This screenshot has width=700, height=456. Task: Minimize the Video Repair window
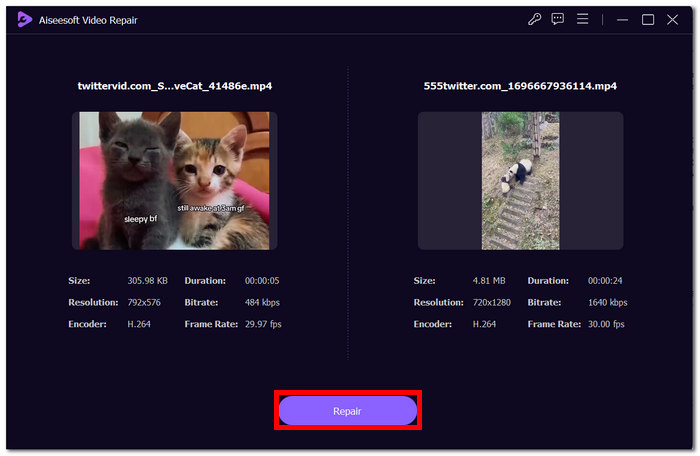pyautogui.click(x=622, y=20)
